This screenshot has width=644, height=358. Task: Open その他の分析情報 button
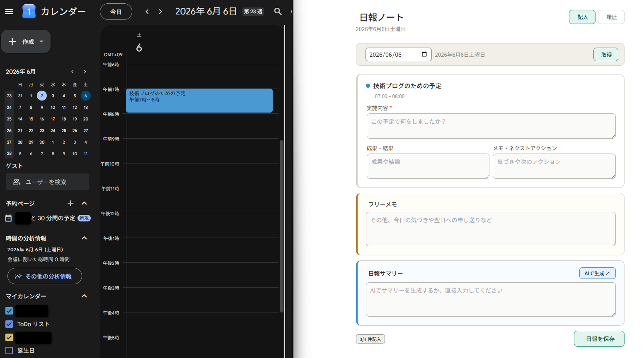tap(45, 276)
